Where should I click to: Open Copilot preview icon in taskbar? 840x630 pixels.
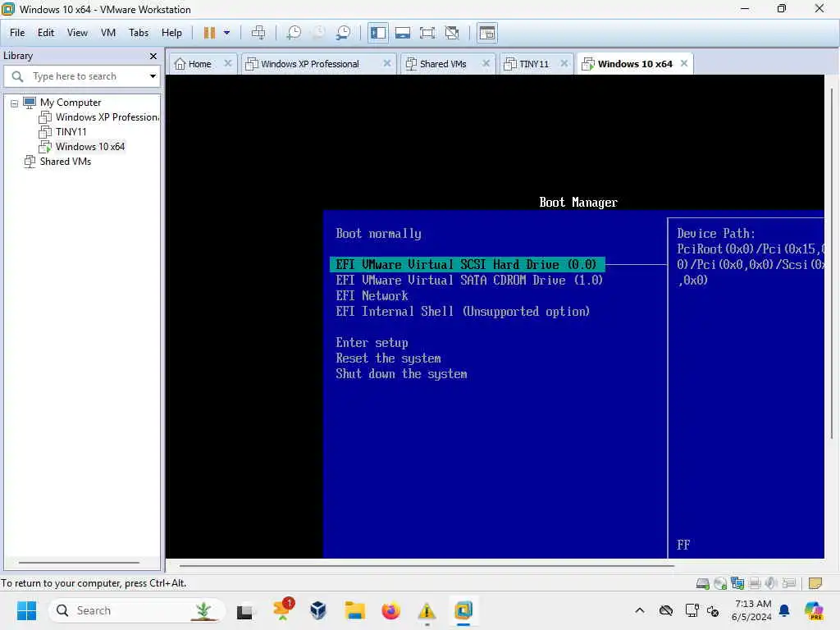pyautogui.click(x=814, y=610)
